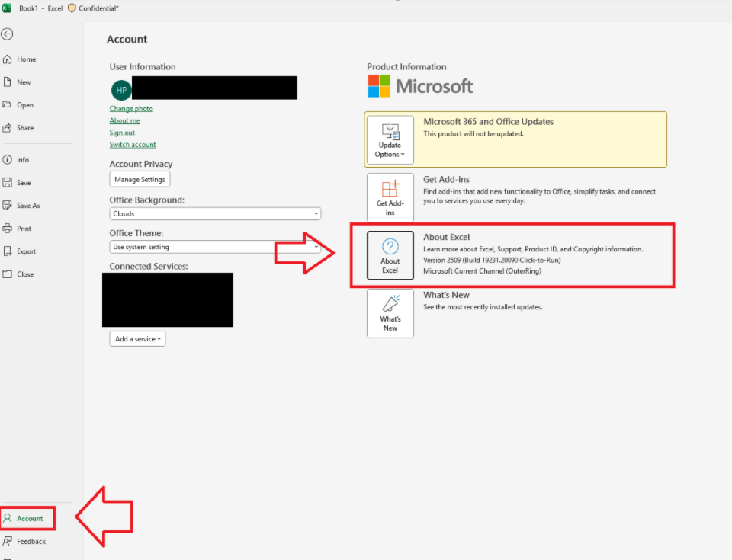Click the What's New button

[390, 313]
